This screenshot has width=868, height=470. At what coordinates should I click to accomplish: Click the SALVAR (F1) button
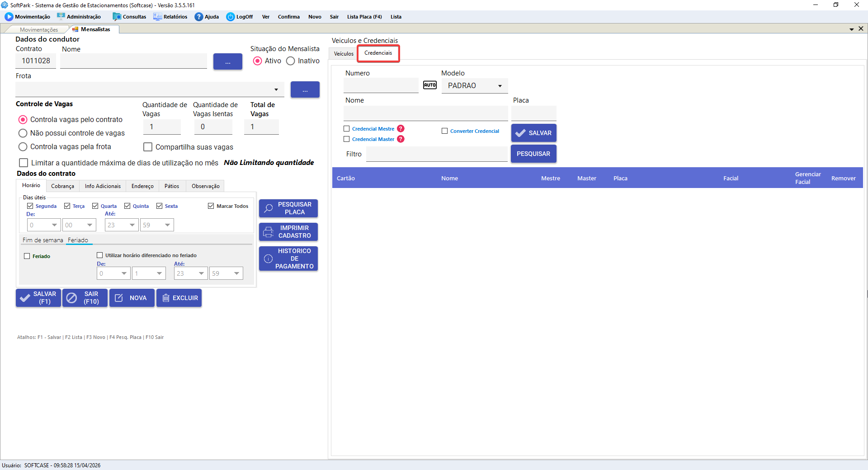tap(38, 298)
